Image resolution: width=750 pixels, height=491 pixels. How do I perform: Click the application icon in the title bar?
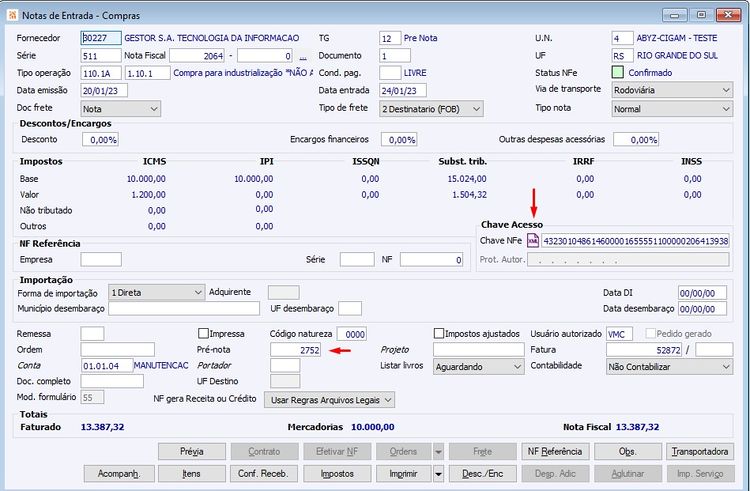(x=12, y=15)
